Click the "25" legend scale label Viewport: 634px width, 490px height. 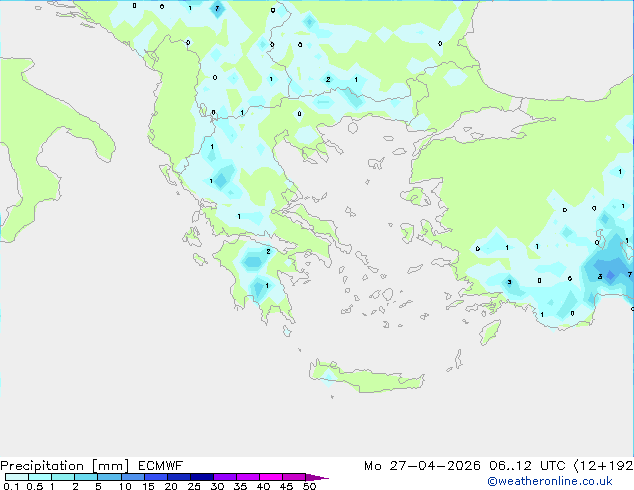(x=194, y=486)
